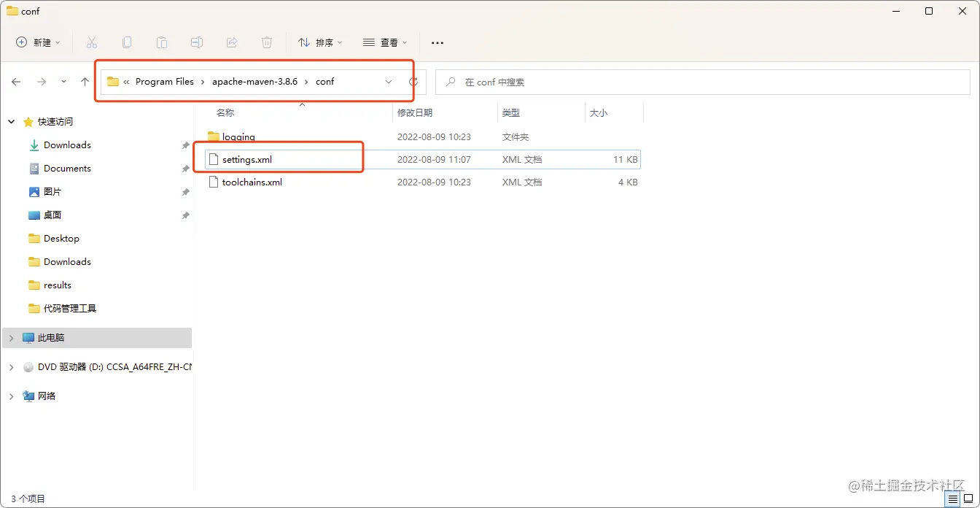Click chevron between Program Files and apache-maven
The width and height of the screenshot is (980, 508).
point(203,82)
